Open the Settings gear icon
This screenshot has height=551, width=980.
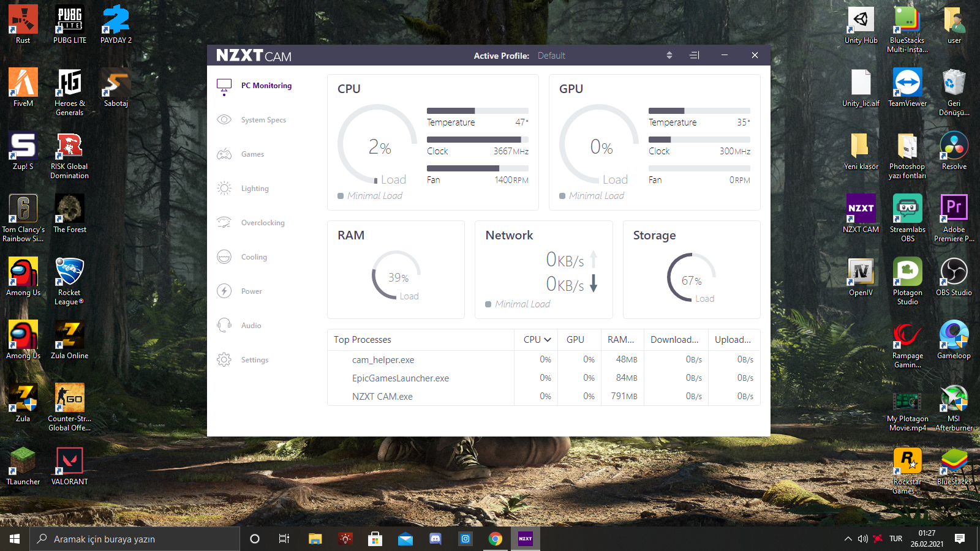(x=224, y=359)
